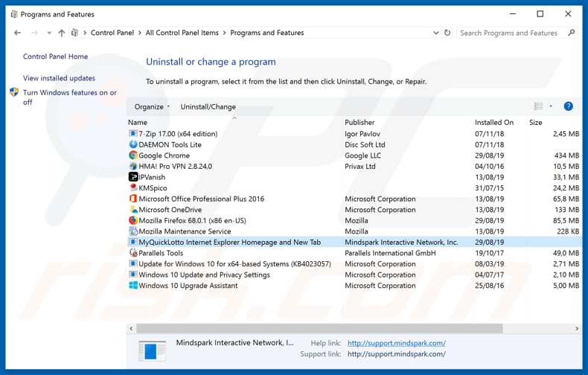Viewport: 588px width, 375px height.
Task: Click the 7-Zip program icon
Action: [x=132, y=133]
